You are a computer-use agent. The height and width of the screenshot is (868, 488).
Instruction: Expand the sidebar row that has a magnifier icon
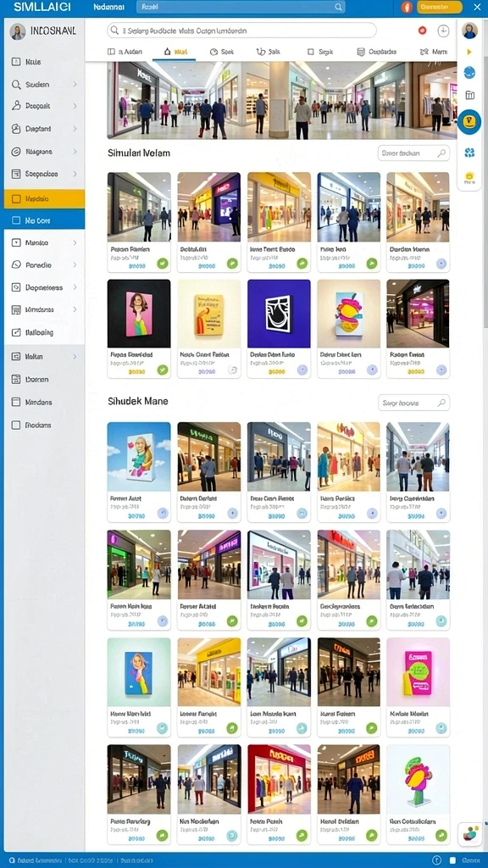[75, 85]
